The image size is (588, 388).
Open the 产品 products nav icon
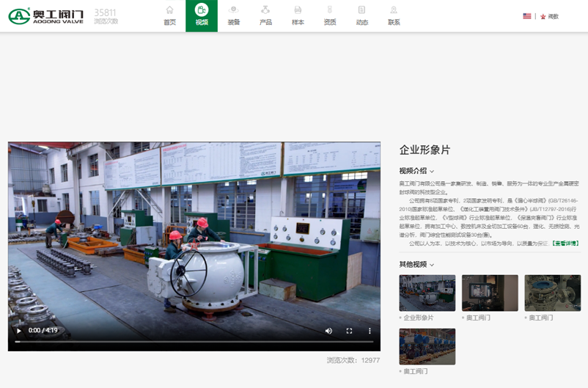pyautogui.click(x=265, y=15)
